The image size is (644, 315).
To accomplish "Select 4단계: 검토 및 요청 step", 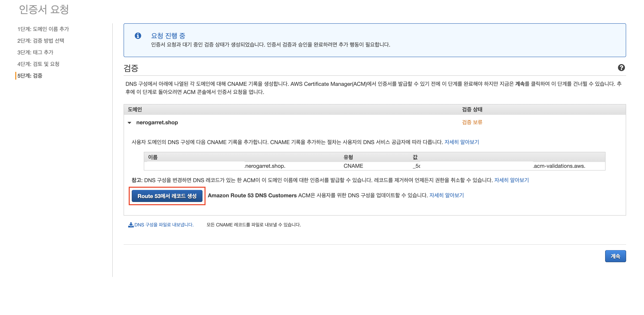I will point(38,64).
